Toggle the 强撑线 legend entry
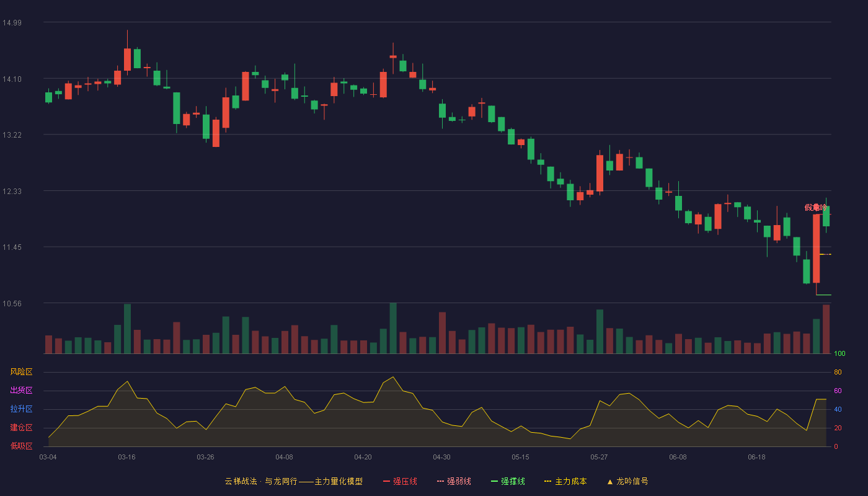This screenshot has height=496, width=868. pos(508,481)
